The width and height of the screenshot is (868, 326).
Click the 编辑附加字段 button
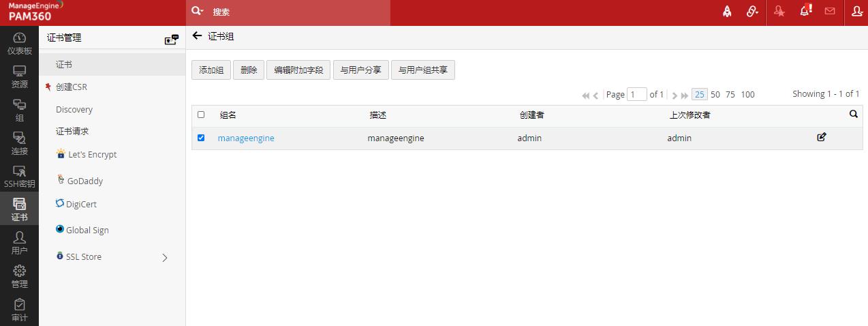(x=298, y=70)
